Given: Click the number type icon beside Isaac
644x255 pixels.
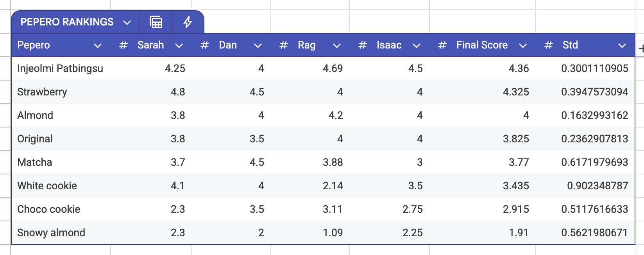Looking at the screenshot, I should tap(363, 45).
